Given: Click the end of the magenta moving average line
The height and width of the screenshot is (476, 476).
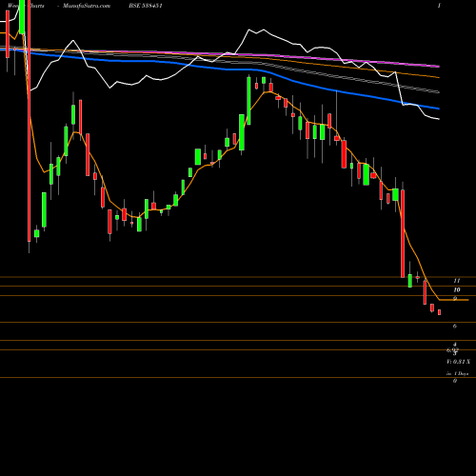Looking at the screenshot, I should [439, 67].
